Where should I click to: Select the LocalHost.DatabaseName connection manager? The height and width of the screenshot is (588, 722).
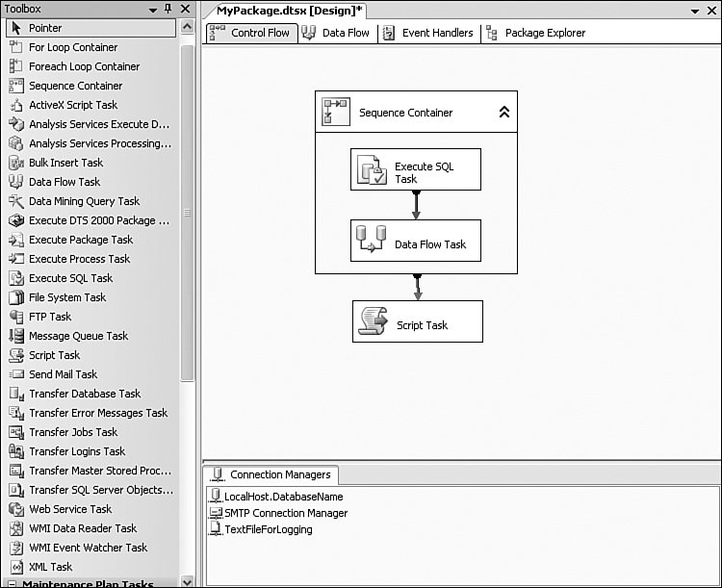(276, 497)
